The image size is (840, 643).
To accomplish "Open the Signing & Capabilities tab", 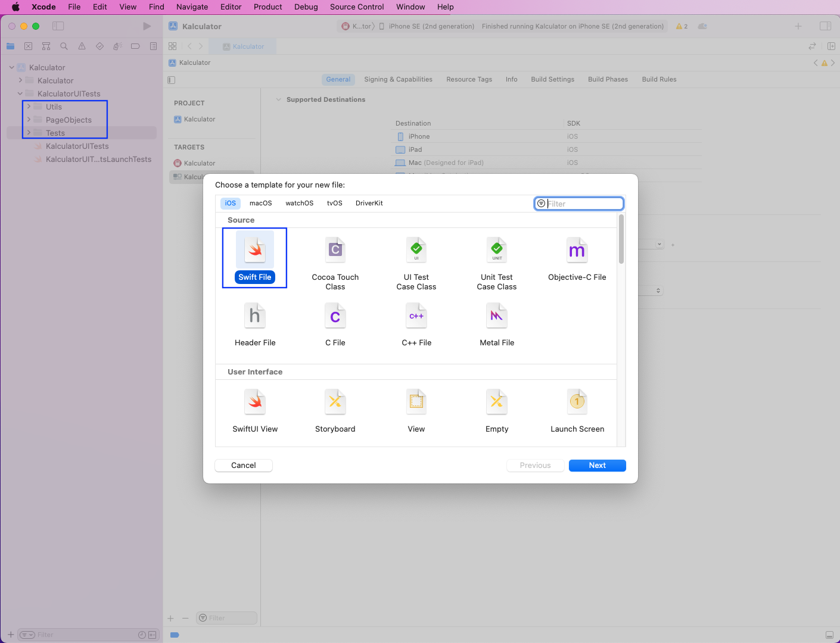I will (399, 79).
